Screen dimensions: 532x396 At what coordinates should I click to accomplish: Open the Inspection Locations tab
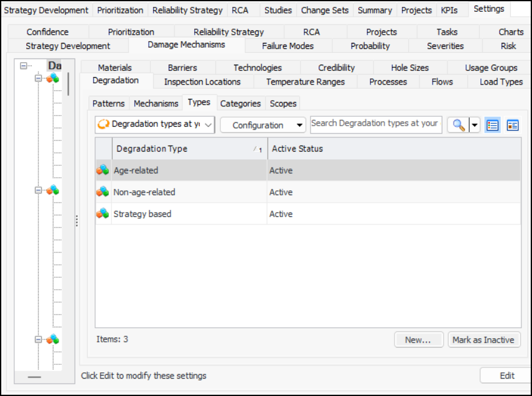(202, 81)
